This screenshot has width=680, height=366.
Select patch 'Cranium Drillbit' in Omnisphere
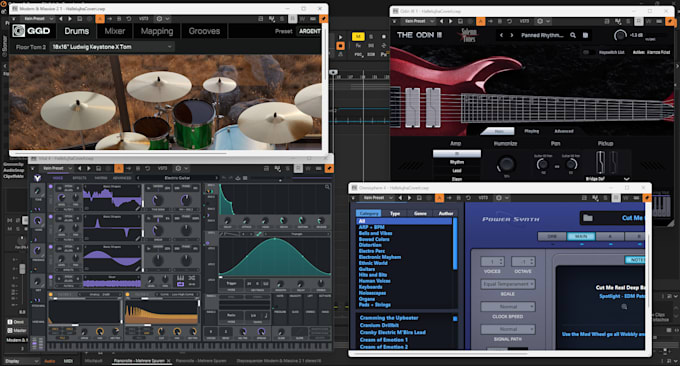pos(379,325)
